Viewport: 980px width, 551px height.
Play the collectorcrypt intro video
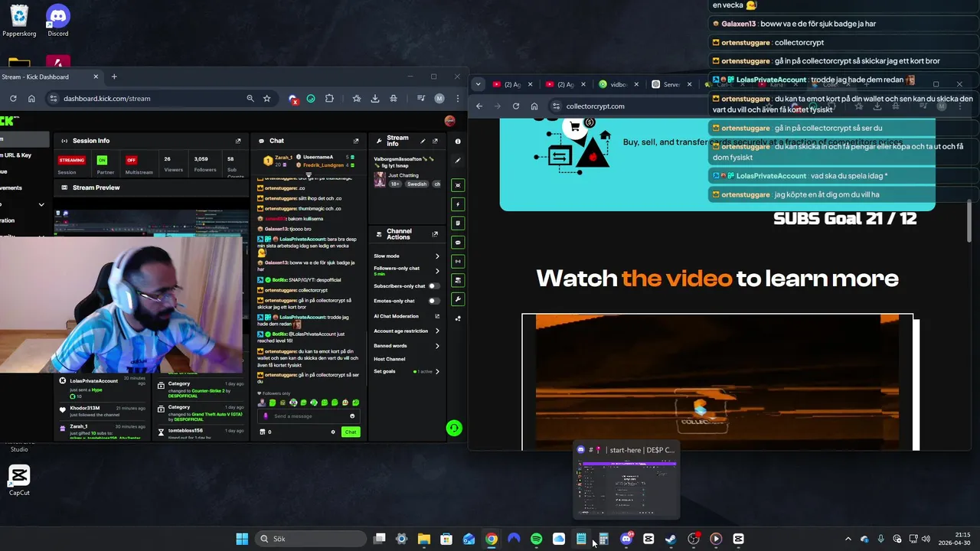click(x=717, y=382)
